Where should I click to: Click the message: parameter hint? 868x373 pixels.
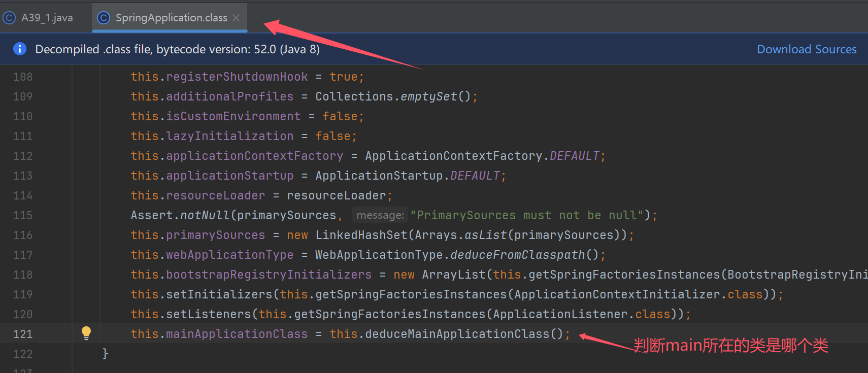380,215
